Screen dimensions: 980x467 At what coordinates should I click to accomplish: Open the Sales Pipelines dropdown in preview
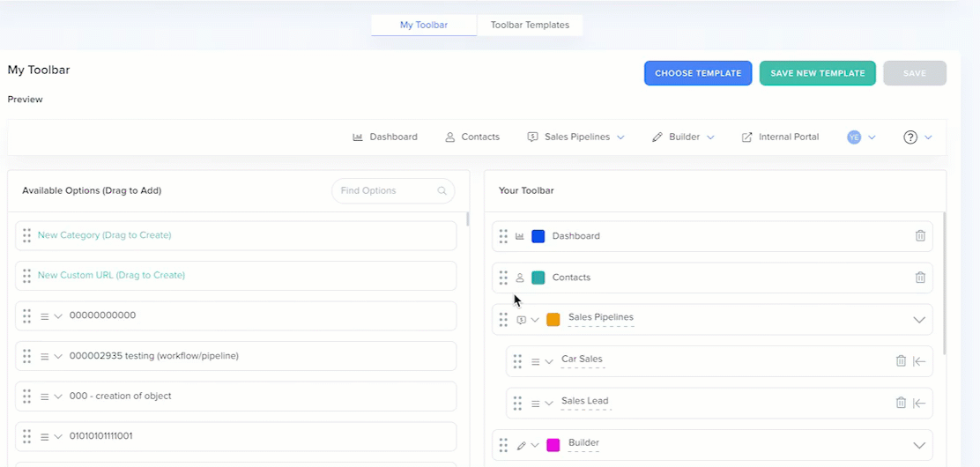(x=620, y=137)
